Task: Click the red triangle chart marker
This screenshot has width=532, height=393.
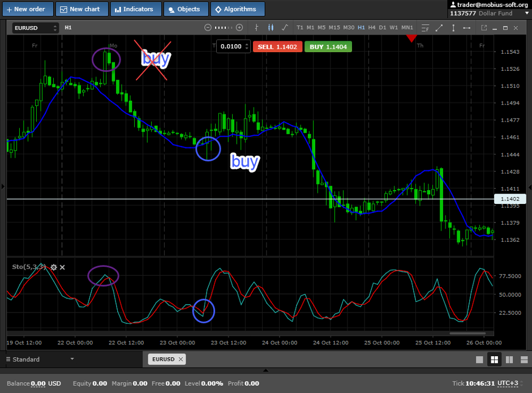Action: click(411, 39)
